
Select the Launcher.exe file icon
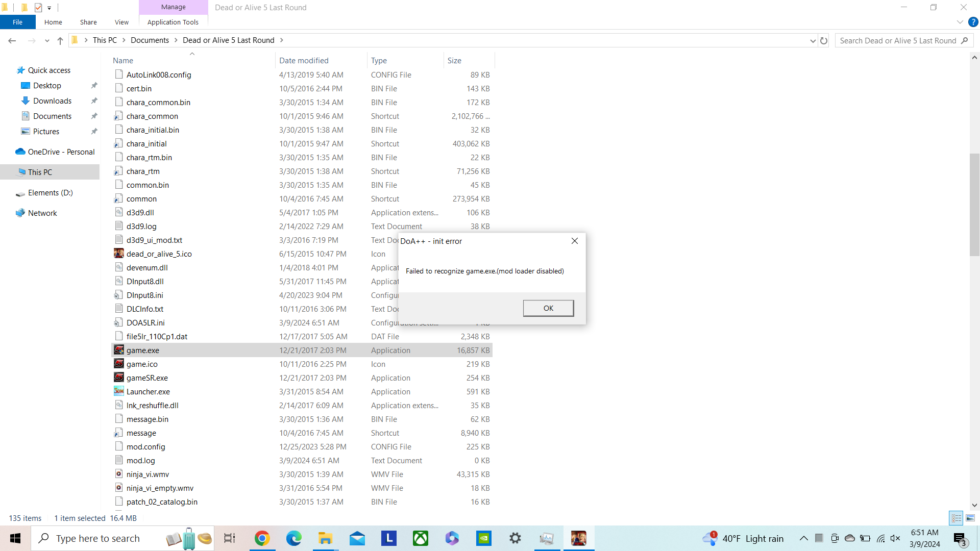pyautogui.click(x=119, y=391)
